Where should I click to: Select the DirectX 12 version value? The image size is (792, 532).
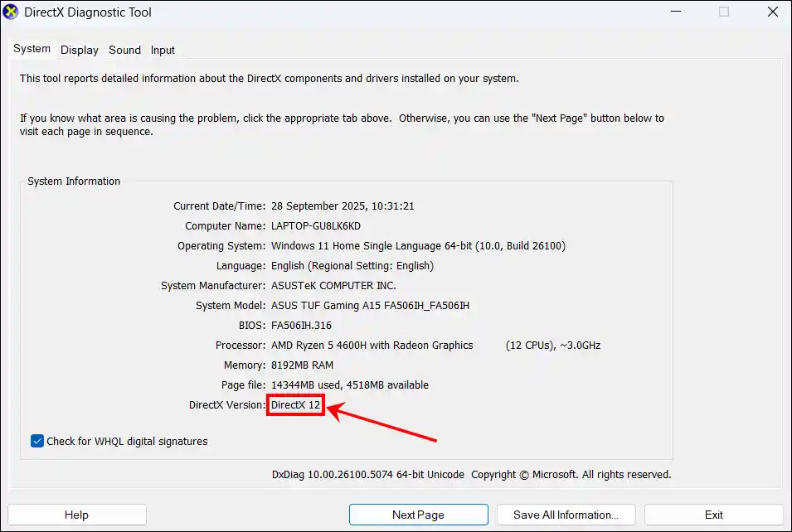coord(295,405)
